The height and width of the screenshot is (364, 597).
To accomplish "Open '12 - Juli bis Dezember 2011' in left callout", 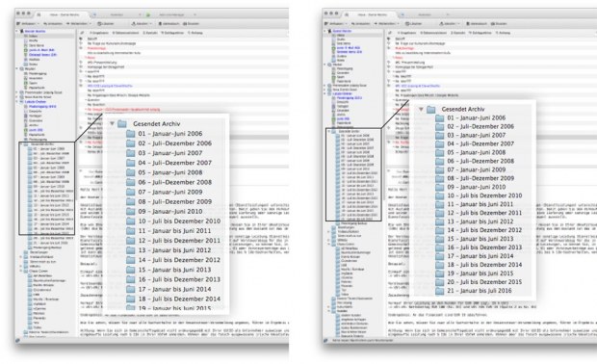I will pyautogui.click(x=179, y=240).
